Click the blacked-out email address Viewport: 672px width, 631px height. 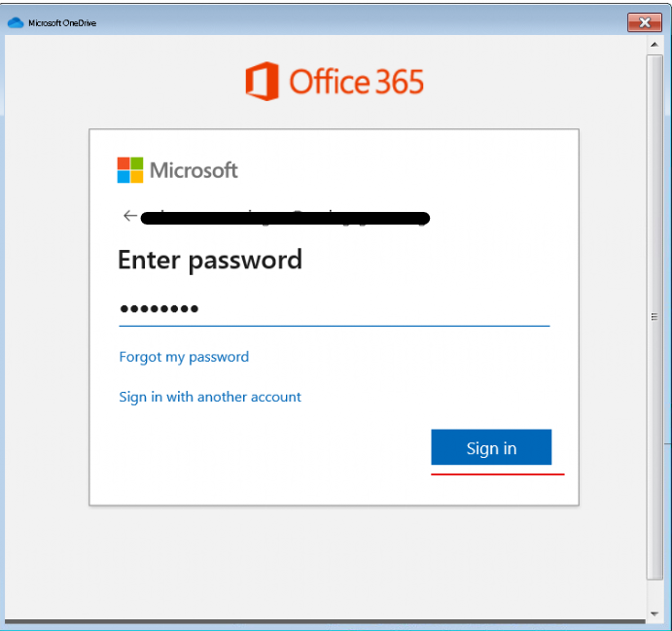[285, 218]
